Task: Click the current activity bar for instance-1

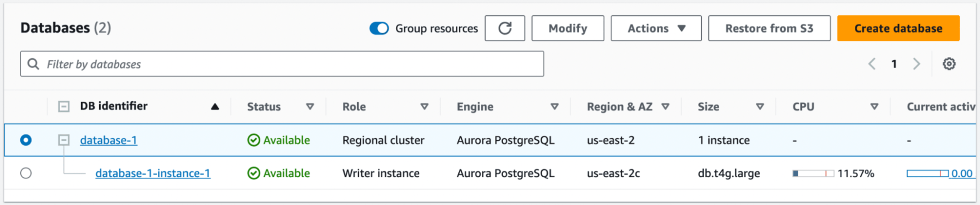Action: pyautogui.click(x=928, y=173)
